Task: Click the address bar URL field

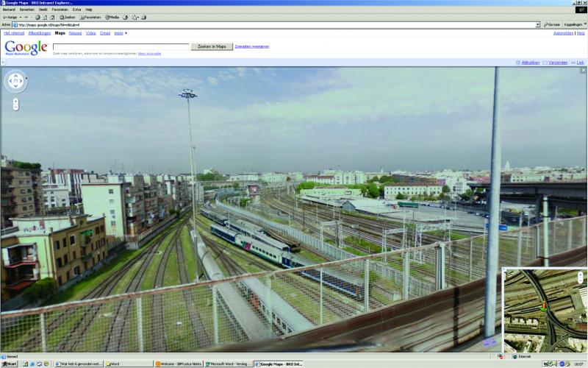Action: click(x=276, y=25)
